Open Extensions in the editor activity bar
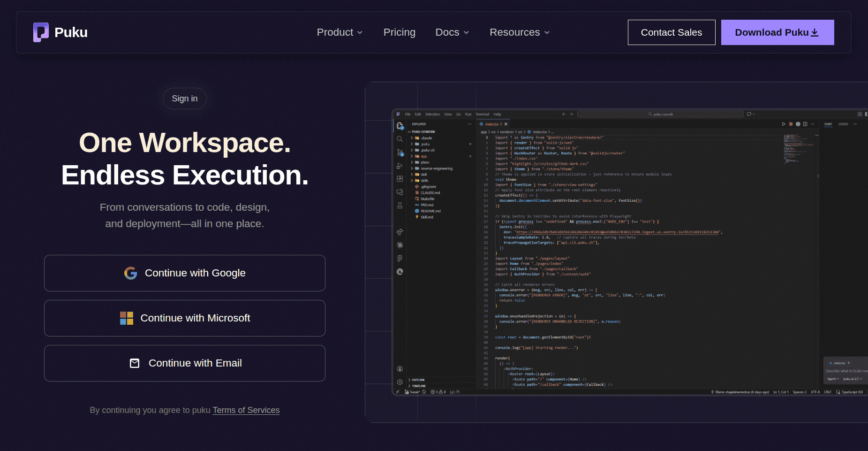868x451 pixels. 400,179
